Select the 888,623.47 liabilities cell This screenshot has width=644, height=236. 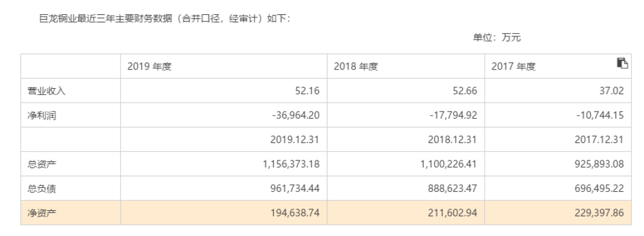pyautogui.click(x=406, y=188)
